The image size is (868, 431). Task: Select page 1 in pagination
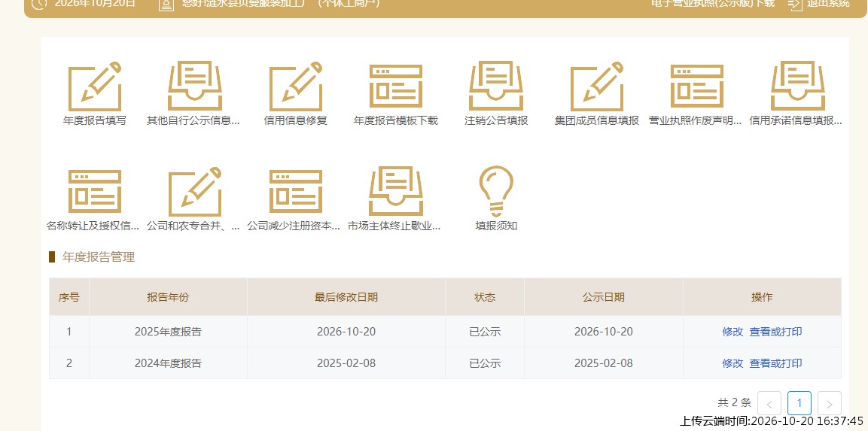point(799,403)
